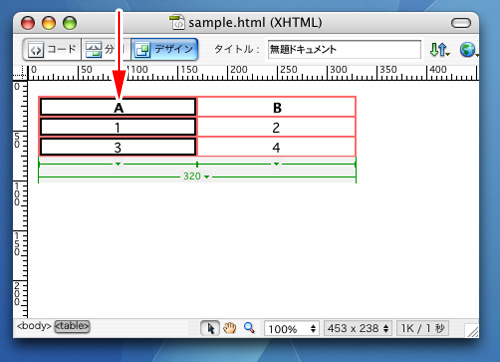Switch to Code view (コード)
The image size is (500, 362).
tap(52, 50)
